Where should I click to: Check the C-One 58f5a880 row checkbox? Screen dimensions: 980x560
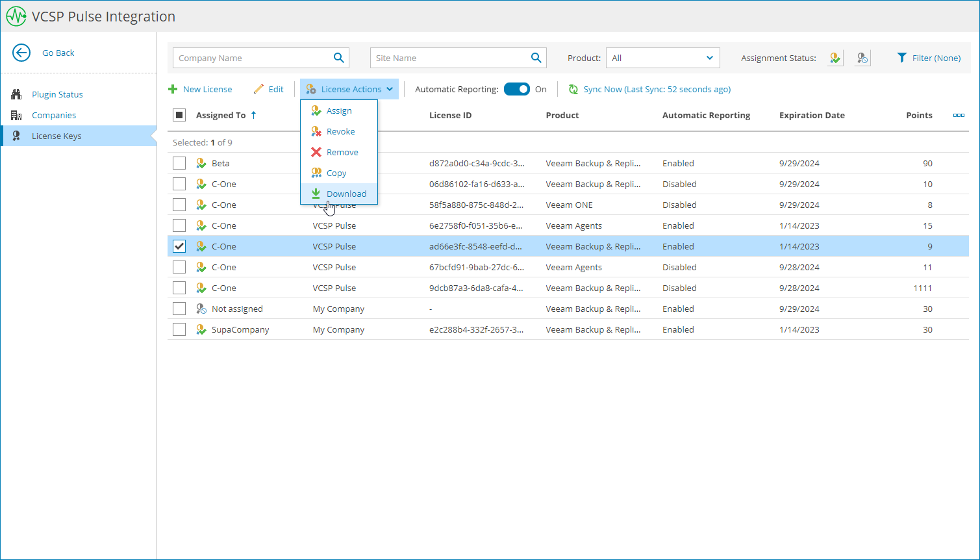[179, 205]
